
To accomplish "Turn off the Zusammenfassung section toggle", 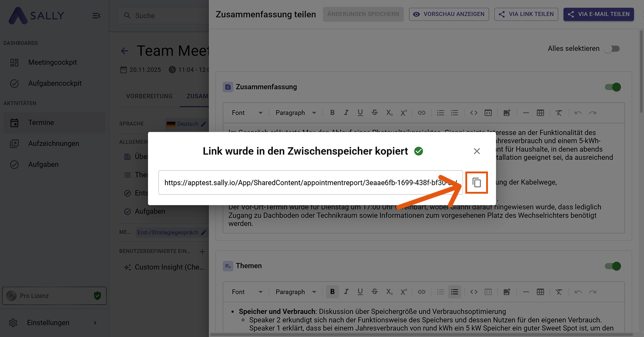I will (x=613, y=87).
